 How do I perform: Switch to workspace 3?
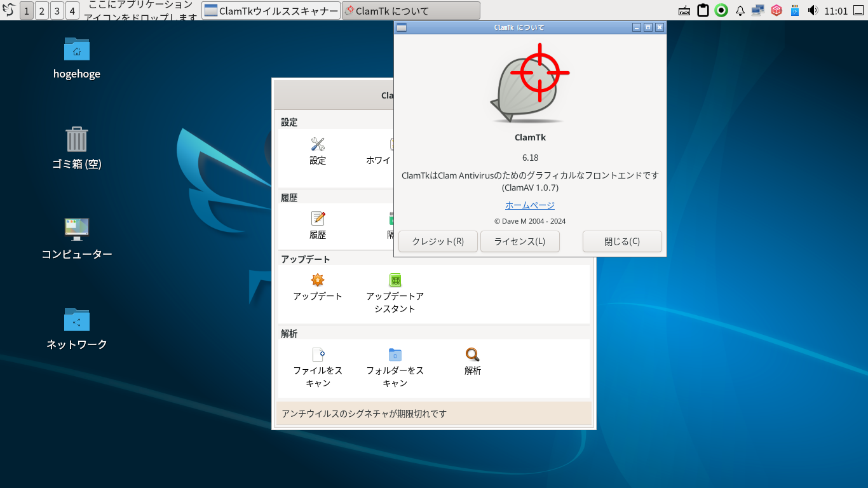pyautogui.click(x=57, y=10)
